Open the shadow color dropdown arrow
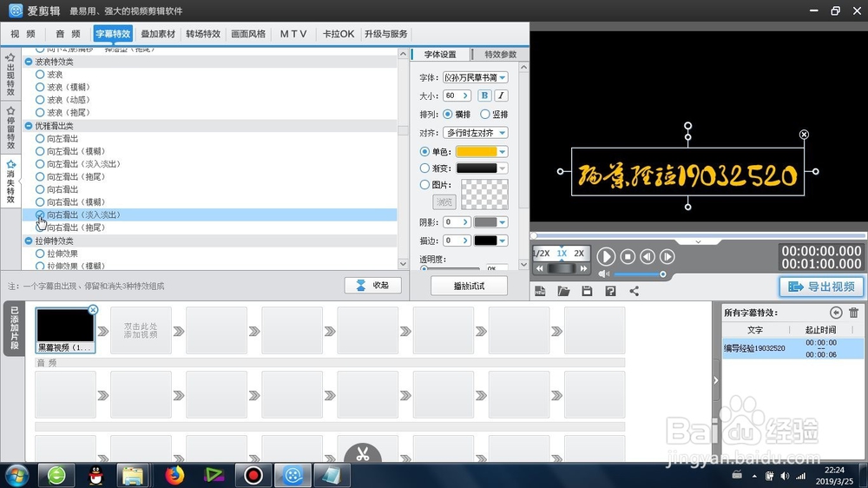 coord(502,222)
